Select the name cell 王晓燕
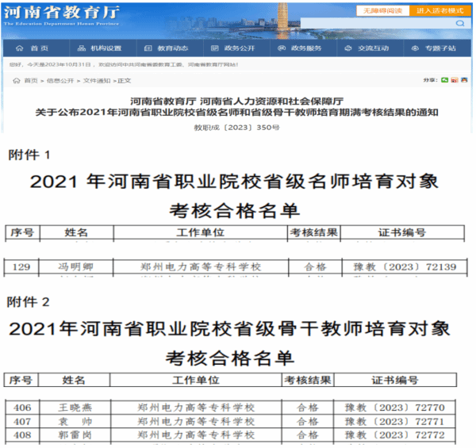 (75, 408)
